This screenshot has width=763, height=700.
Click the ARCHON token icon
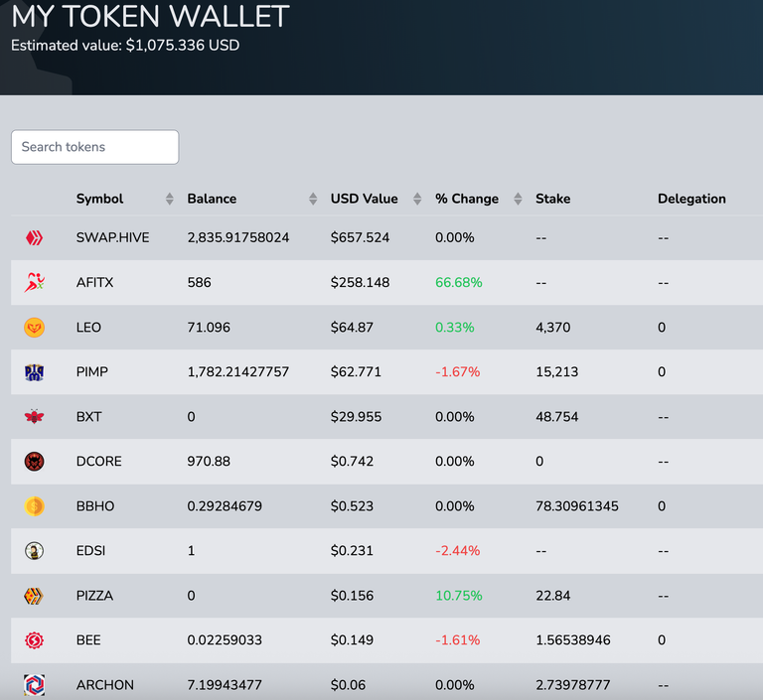tap(34, 685)
